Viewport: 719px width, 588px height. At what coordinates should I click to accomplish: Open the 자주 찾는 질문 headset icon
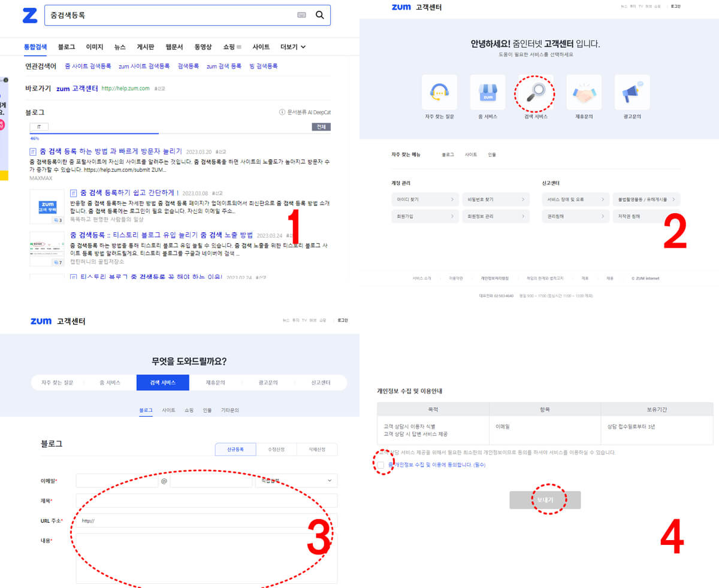point(439,92)
